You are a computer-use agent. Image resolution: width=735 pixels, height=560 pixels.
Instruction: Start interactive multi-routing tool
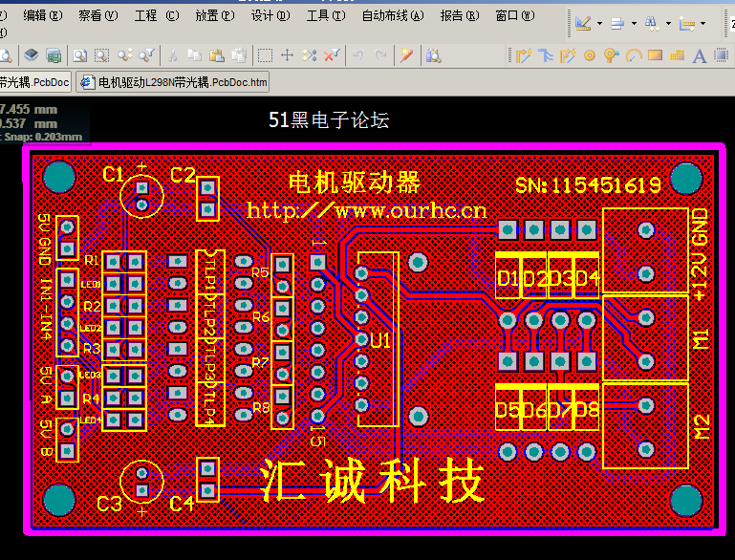(x=568, y=55)
